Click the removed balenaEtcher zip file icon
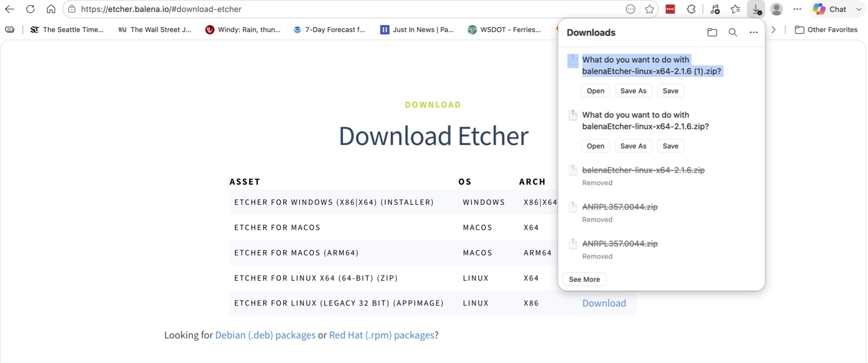The height and width of the screenshot is (363, 868). pyautogui.click(x=573, y=170)
